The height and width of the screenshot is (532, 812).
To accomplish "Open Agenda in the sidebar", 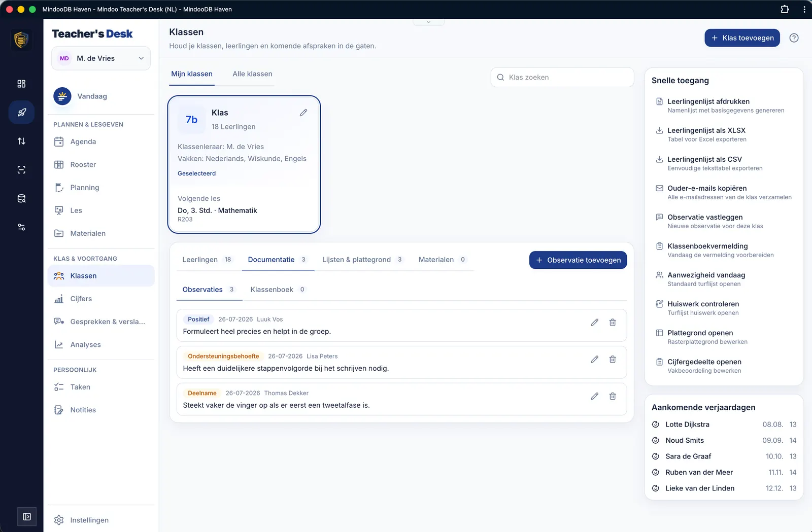I will [x=101, y=141].
